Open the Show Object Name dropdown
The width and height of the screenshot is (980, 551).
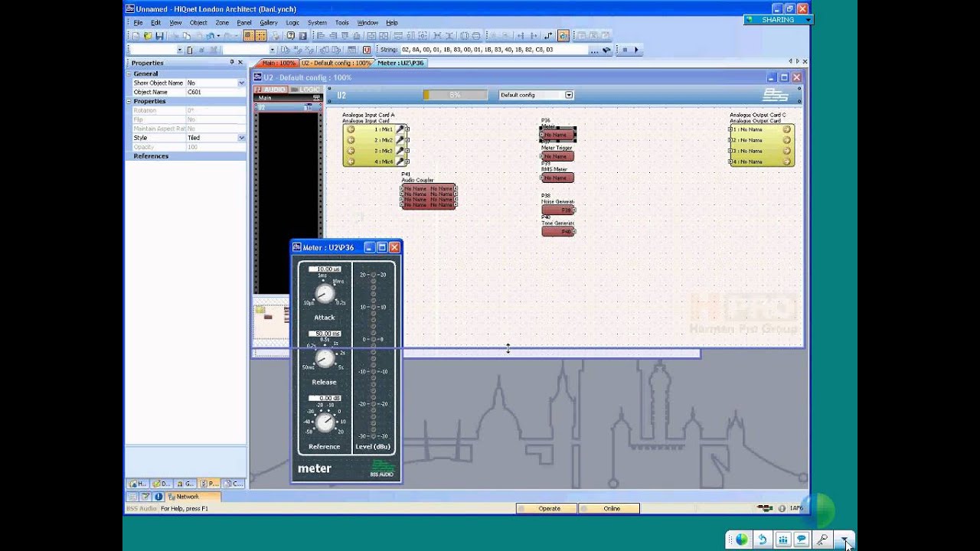pos(241,83)
